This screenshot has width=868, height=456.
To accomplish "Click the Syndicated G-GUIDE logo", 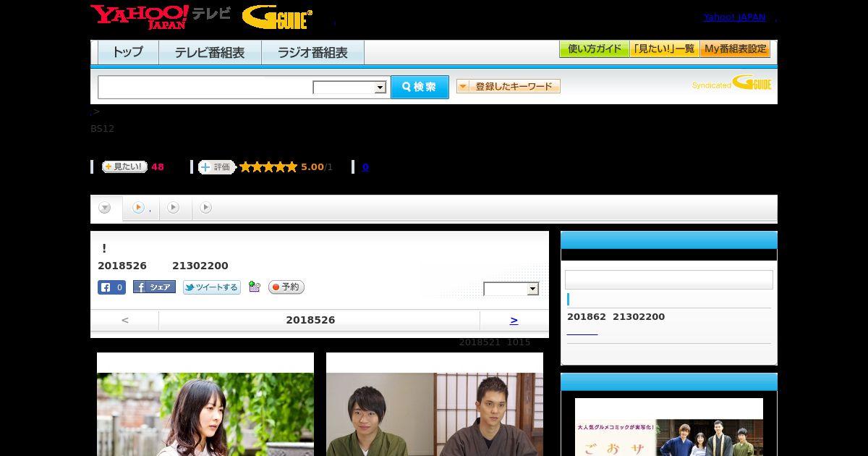I will tap(731, 83).
